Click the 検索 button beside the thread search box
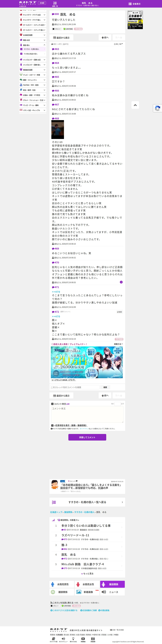The image size is (162, 644). (x=105, y=387)
